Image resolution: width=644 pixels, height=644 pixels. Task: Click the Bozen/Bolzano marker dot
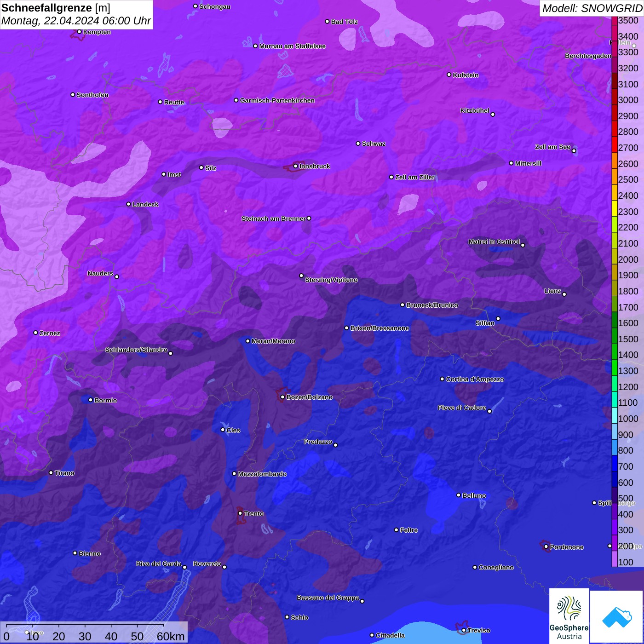[282, 397]
